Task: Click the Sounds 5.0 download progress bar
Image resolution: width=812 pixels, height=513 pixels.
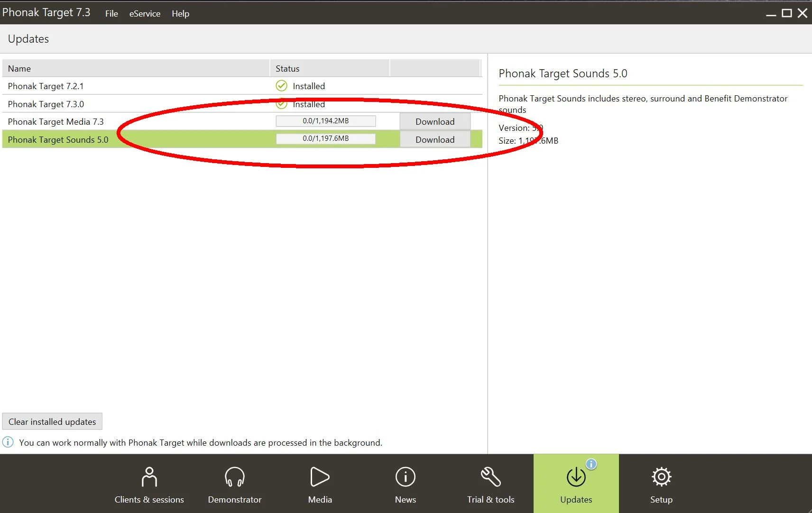Action: (x=326, y=138)
